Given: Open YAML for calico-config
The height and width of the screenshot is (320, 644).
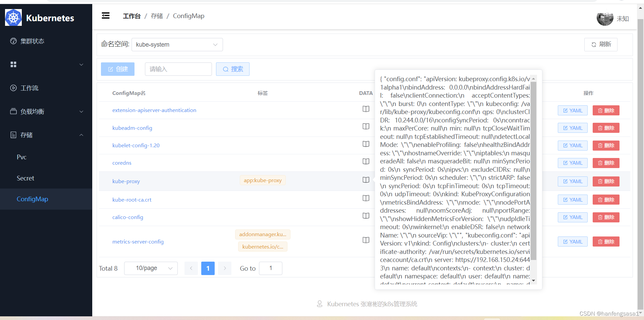Looking at the screenshot, I should click(x=573, y=217).
